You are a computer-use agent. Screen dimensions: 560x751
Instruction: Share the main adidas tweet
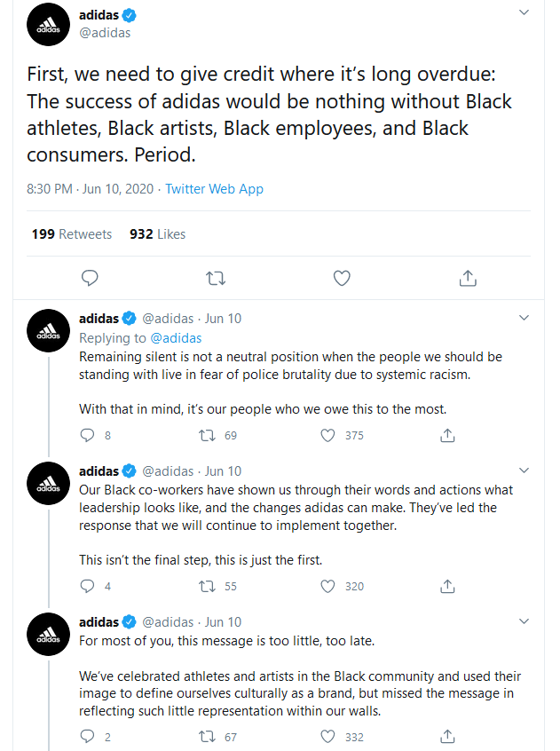[468, 278]
